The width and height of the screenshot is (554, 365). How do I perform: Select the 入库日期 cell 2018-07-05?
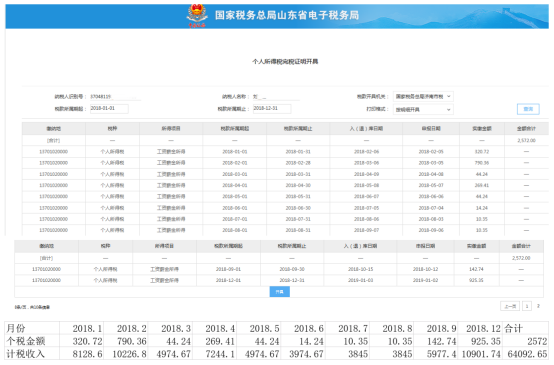click(x=366, y=208)
